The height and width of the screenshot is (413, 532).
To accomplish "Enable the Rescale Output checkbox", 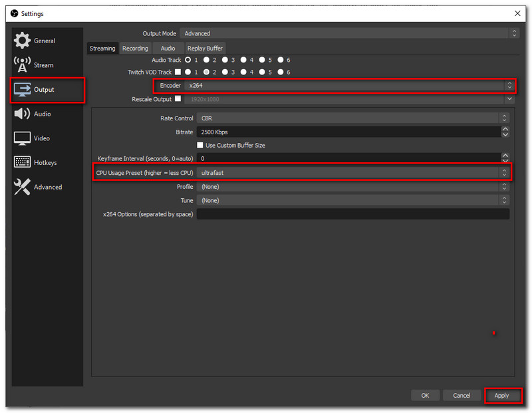I will coord(178,99).
